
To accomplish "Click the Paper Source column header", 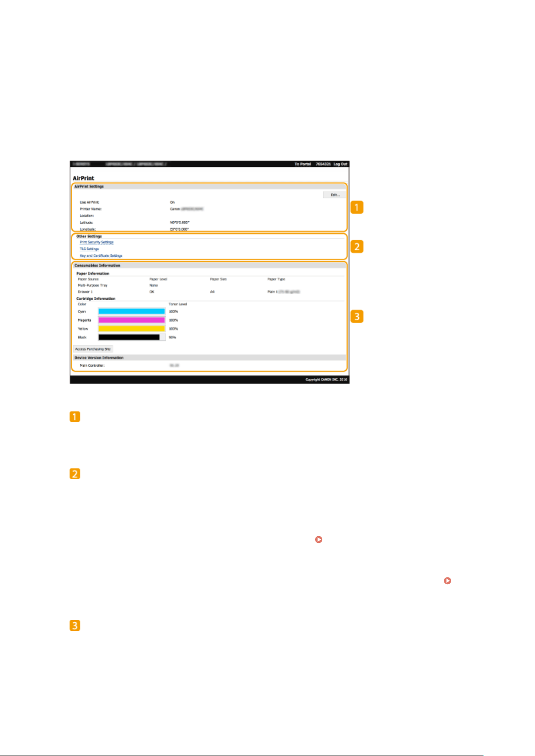I will [x=88, y=279].
